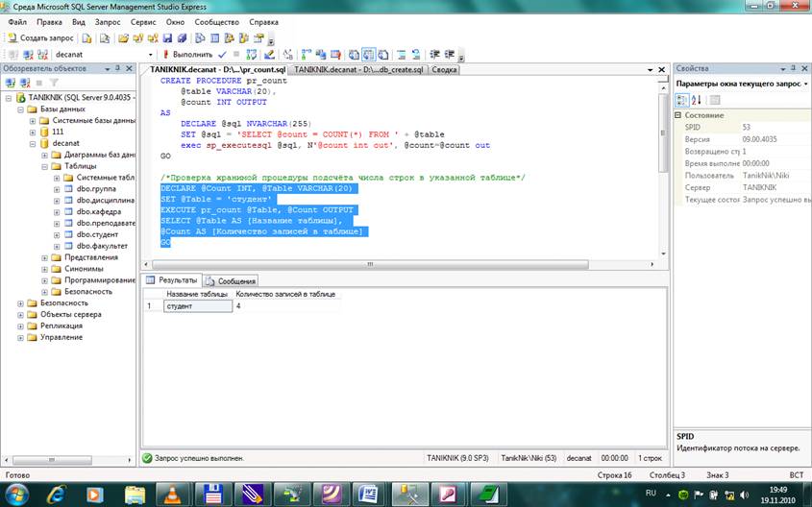Expand the dbo.студент table node
812x507 pixels.
point(57,234)
